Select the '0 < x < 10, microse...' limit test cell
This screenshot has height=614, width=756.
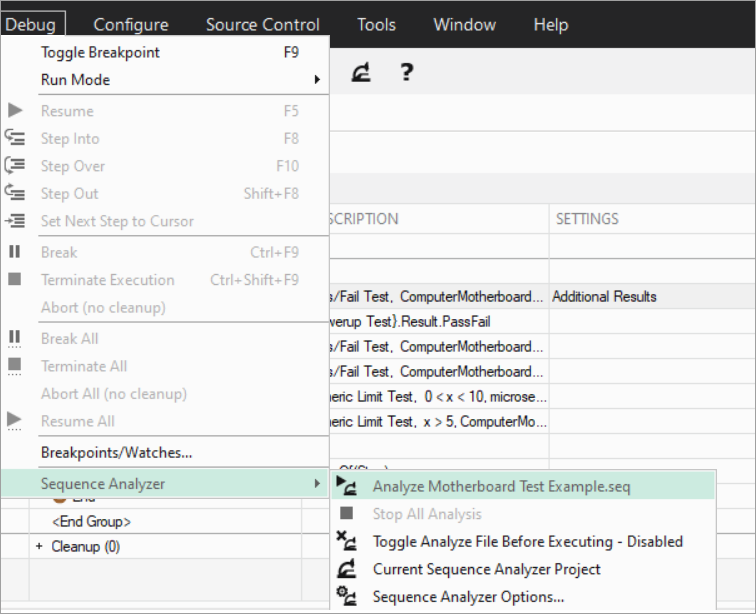click(439, 396)
